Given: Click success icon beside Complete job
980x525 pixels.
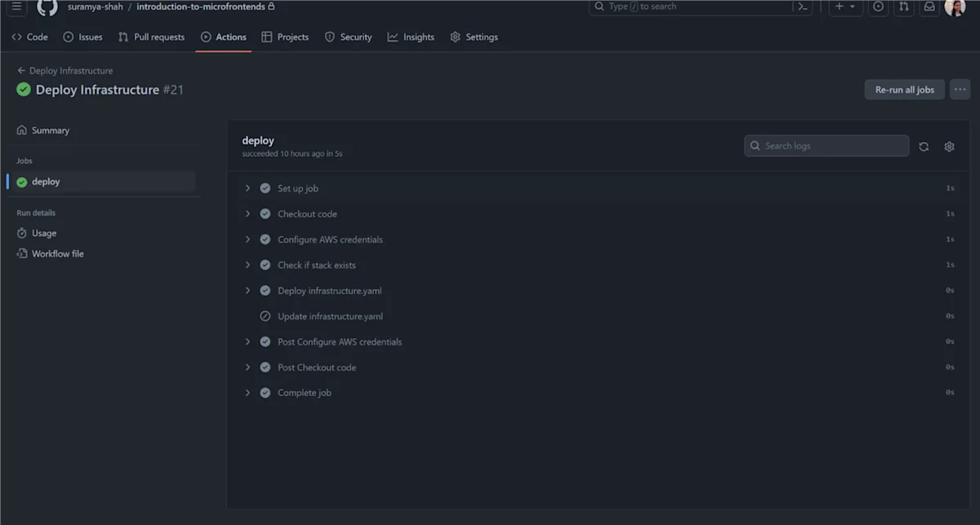Looking at the screenshot, I should (x=265, y=393).
